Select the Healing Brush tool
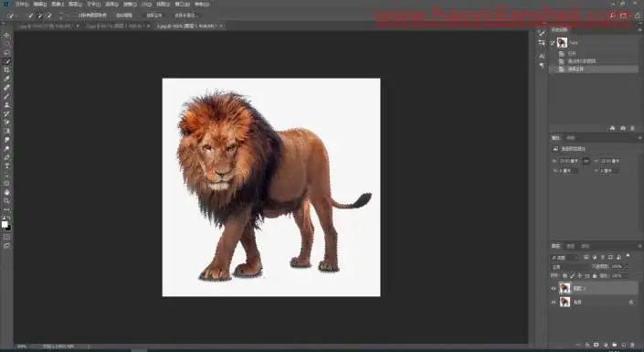 tap(6, 87)
